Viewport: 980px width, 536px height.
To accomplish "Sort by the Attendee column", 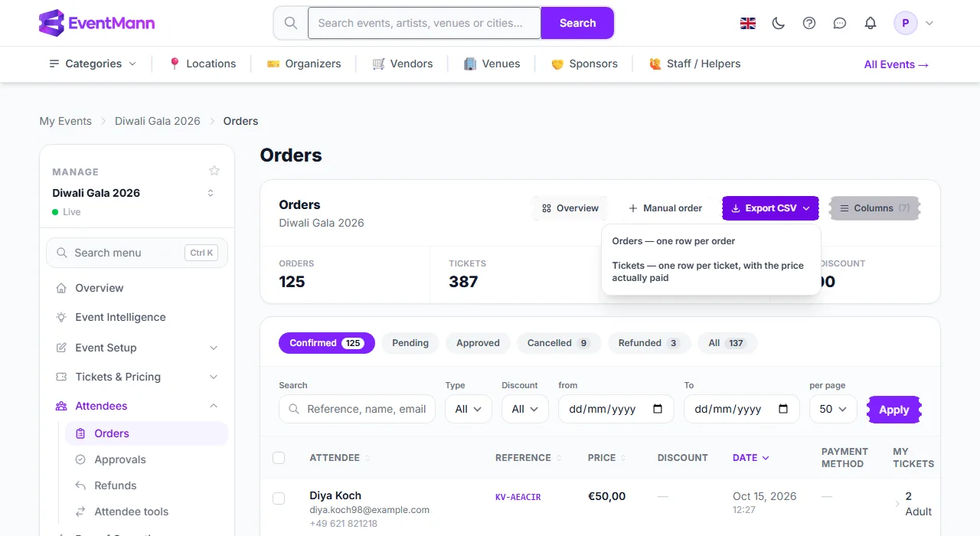I will tap(340, 458).
